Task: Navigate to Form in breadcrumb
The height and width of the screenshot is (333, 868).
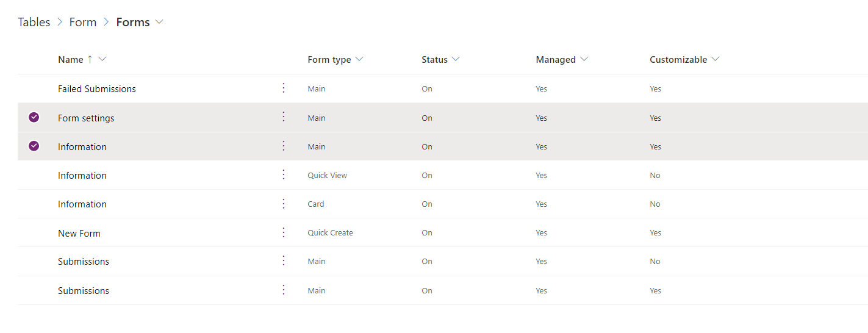Action: click(x=83, y=22)
